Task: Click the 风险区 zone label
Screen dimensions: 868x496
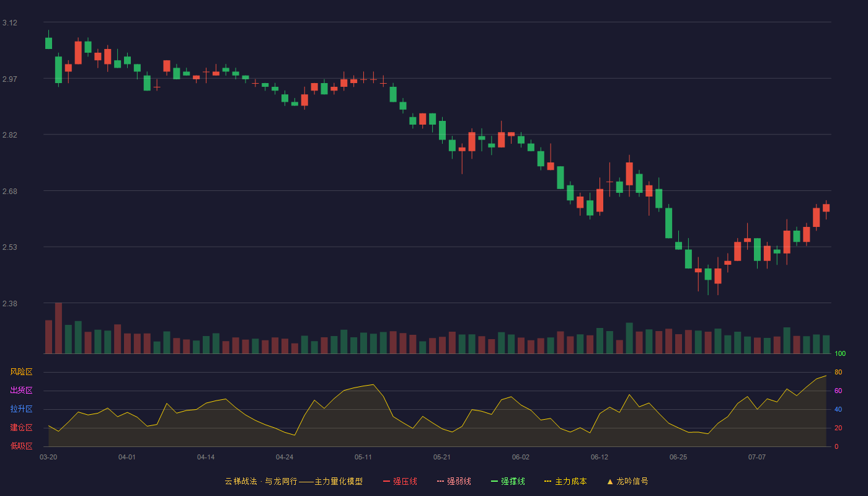Action: 21,372
